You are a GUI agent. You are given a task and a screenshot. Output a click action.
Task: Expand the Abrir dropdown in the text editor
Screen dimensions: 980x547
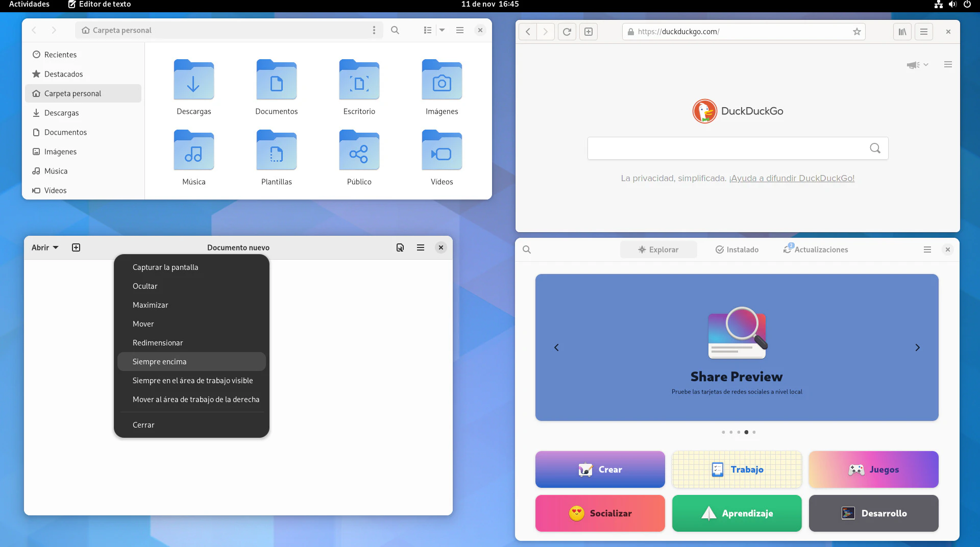click(x=45, y=247)
